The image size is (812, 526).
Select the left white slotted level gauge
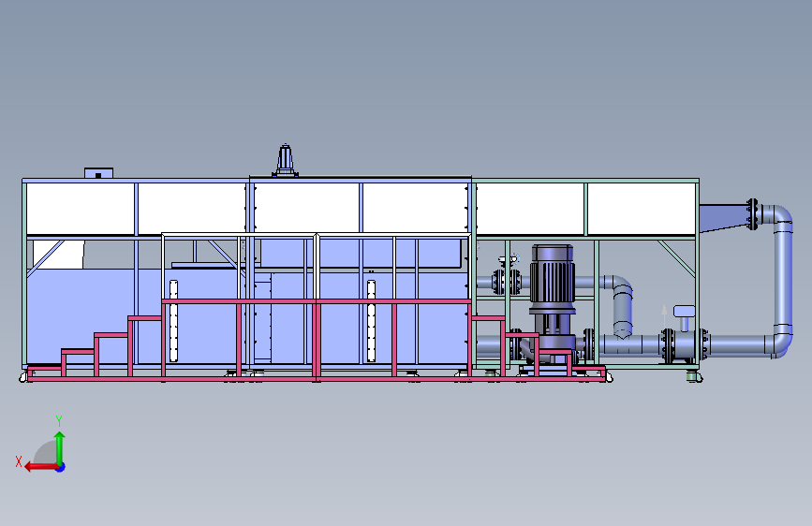click(x=173, y=321)
